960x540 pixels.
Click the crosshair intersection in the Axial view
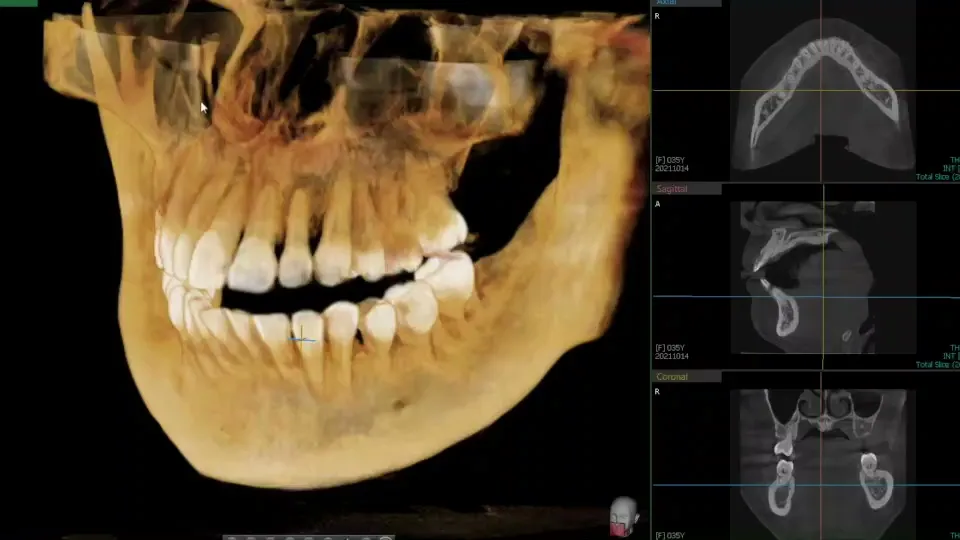pyautogui.click(x=822, y=91)
